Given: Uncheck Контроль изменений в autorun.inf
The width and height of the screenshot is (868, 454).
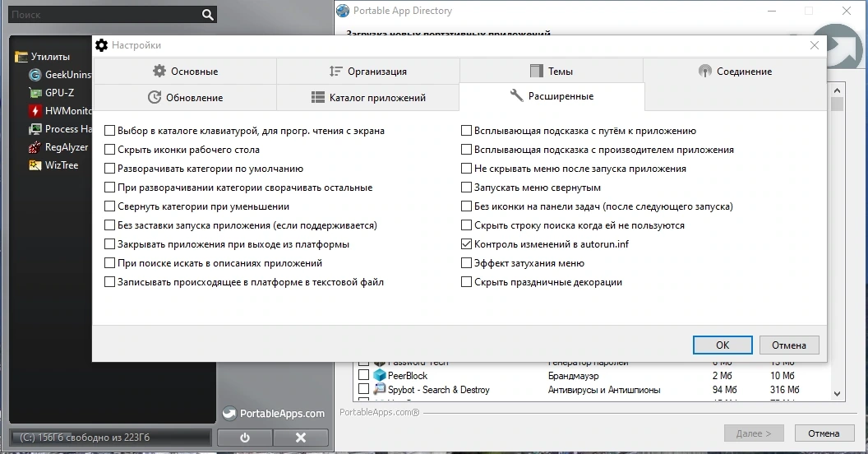Looking at the screenshot, I should tap(466, 244).
